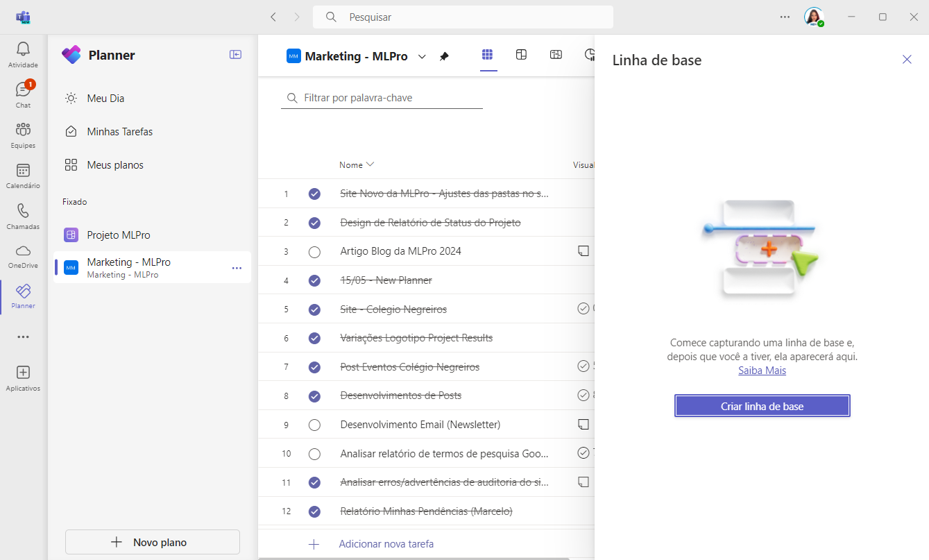
Task: Pin icon next to Marketing - MLPro title
Action: tap(444, 56)
